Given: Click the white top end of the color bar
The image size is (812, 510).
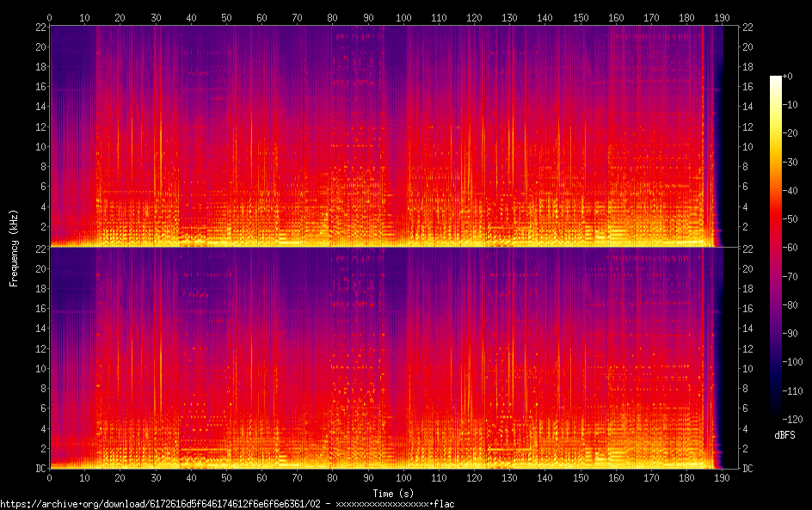Looking at the screenshot, I should [x=776, y=78].
